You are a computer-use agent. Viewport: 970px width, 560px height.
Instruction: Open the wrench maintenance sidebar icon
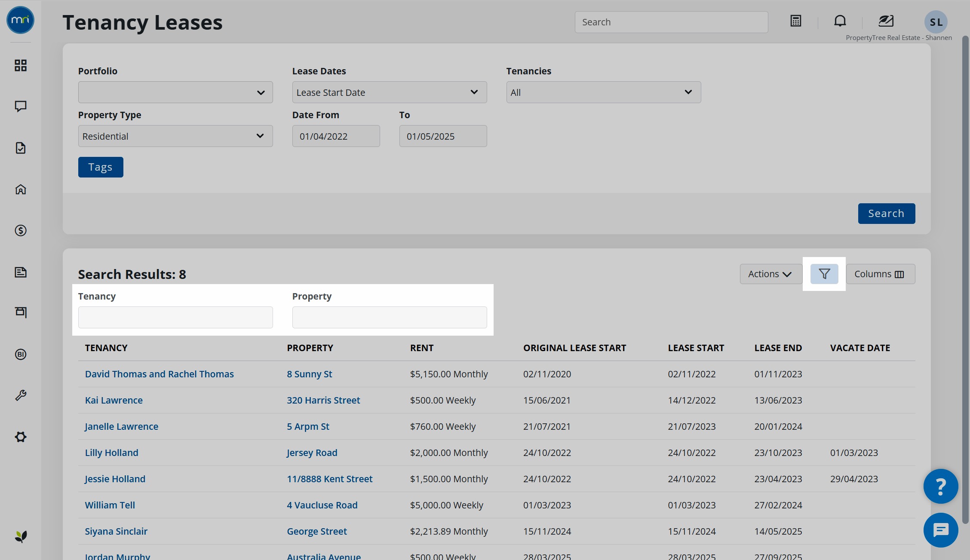coord(21,395)
